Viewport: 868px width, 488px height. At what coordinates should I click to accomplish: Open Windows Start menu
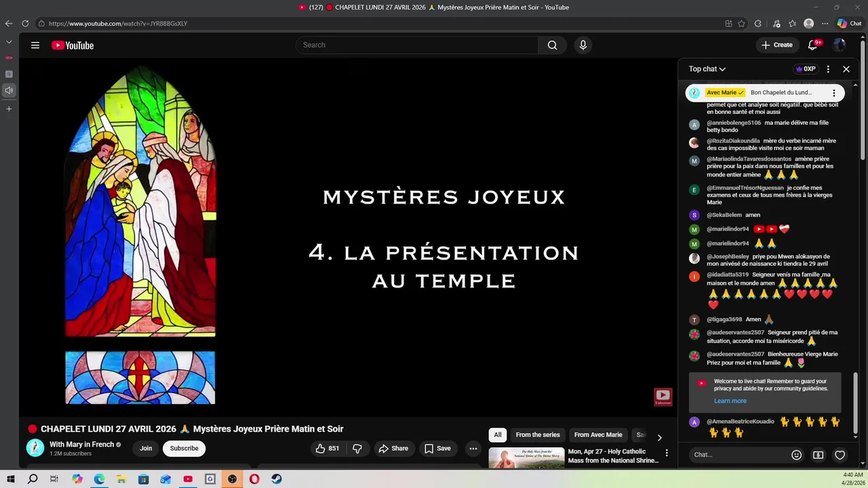click(11, 479)
